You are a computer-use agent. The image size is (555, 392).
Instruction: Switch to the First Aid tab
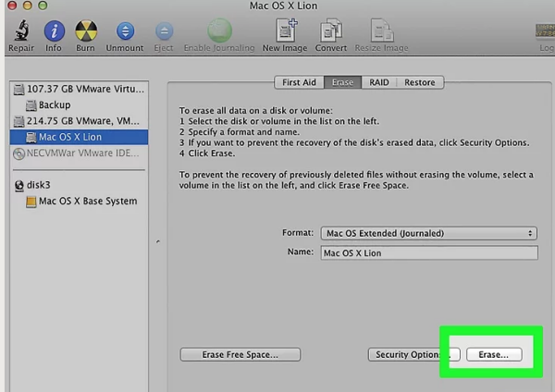299,82
